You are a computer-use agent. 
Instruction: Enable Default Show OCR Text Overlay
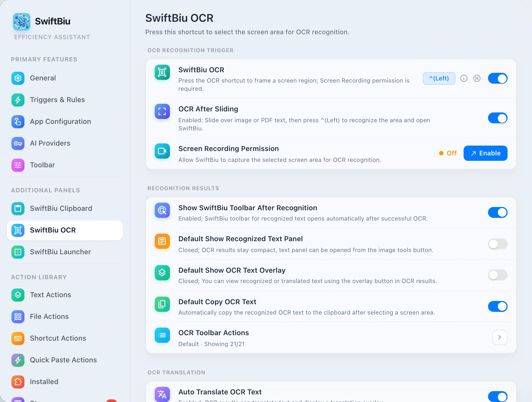[x=498, y=275]
